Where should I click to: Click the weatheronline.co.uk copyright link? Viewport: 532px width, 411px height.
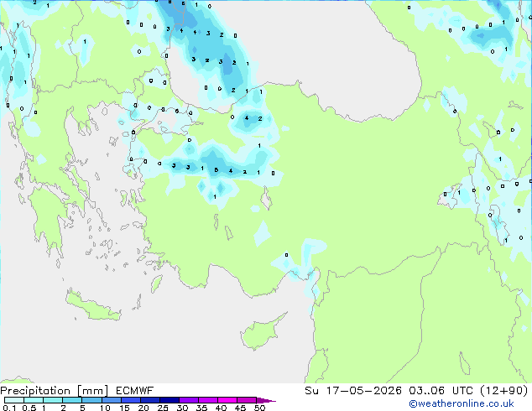tap(462, 403)
